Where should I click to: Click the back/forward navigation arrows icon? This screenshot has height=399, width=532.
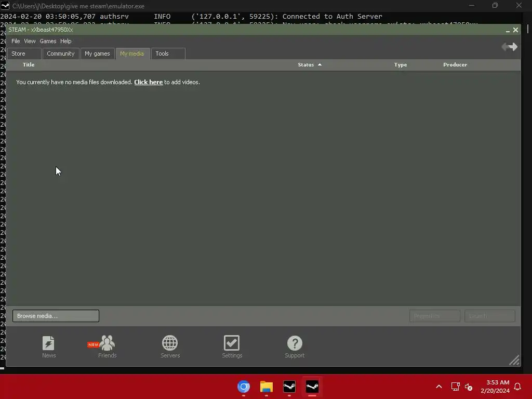(509, 47)
